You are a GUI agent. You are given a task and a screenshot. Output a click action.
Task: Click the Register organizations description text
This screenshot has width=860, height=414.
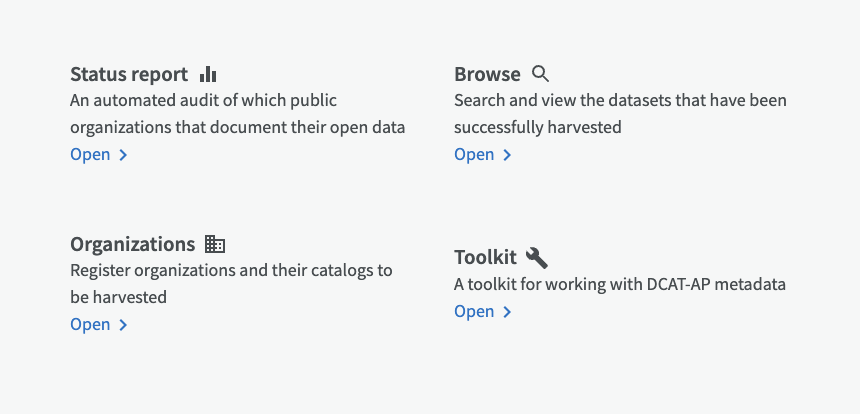tap(231, 283)
